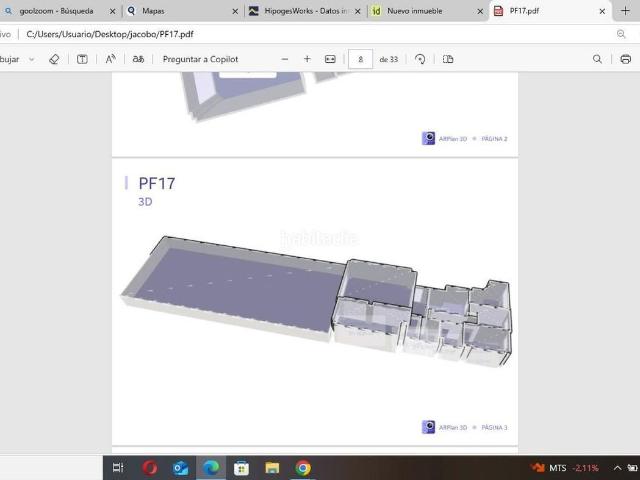Zoom out with the minus button
Image resolution: width=640 pixels, height=480 pixels.
pyautogui.click(x=284, y=59)
